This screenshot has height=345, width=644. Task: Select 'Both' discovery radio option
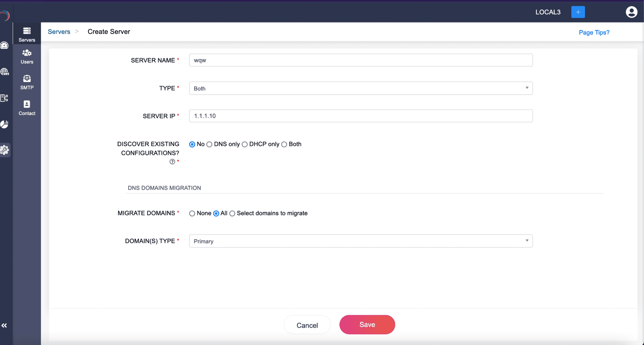point(284,144)
